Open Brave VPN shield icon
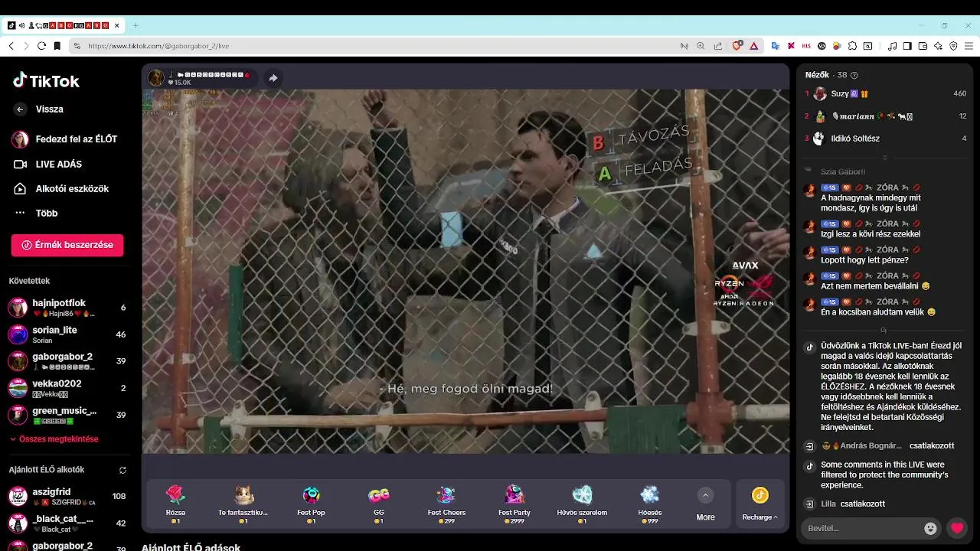Image resolution: width=980 pixels, height=551 pixels. [x=953, y=46]
